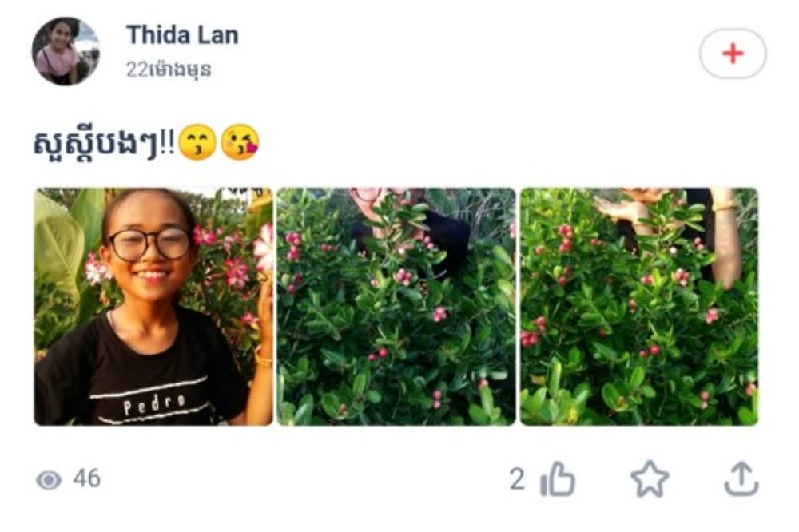Share the post using upload arrow icon
The height and width of the screenshot is (532, 799).
point(741,478)
